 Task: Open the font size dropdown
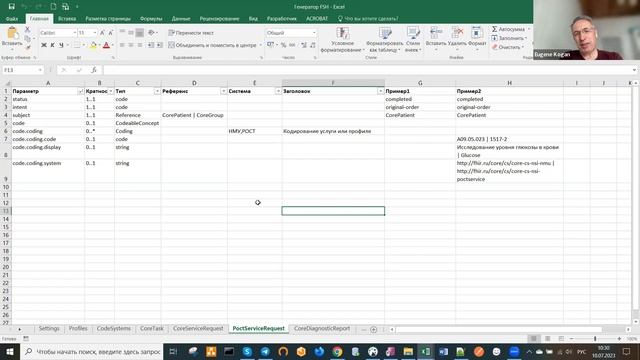click(x=95, y=33)
